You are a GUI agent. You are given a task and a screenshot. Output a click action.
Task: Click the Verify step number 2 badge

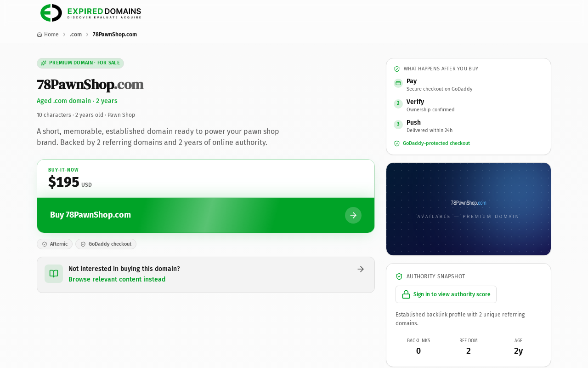[398, 104]
